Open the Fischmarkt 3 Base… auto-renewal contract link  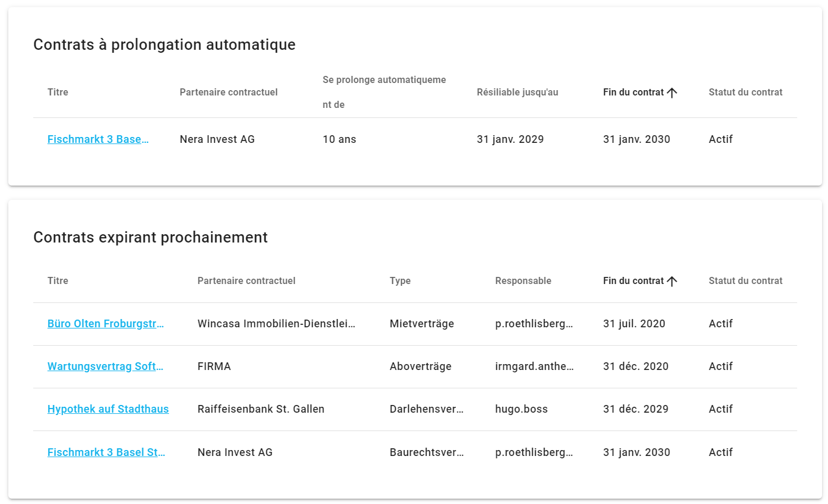98,139
